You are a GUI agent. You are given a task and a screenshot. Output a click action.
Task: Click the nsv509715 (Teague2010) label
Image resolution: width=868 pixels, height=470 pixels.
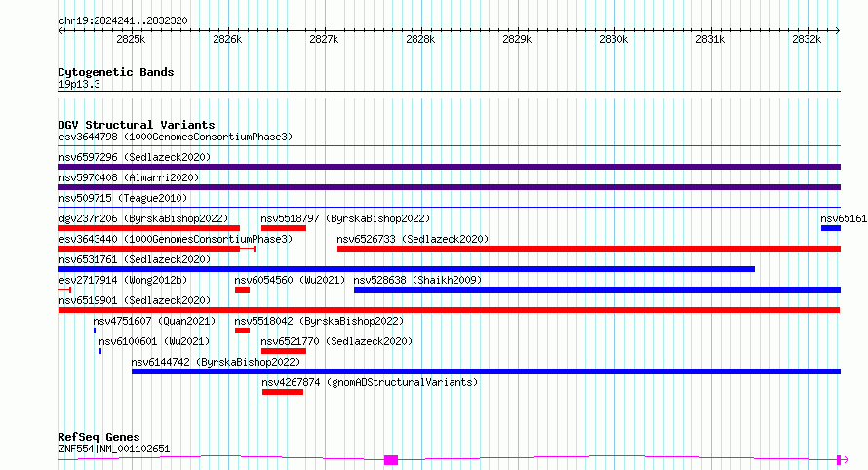[123, 198]
